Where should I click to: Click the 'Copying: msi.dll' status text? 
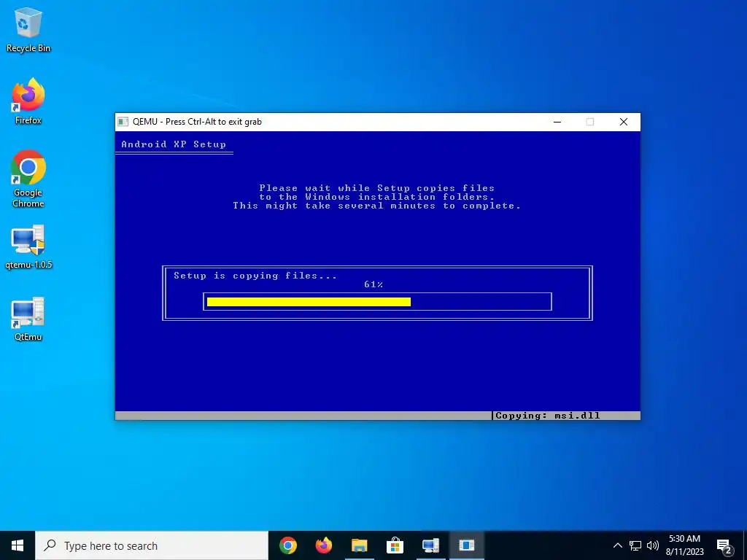pos(547,415)
